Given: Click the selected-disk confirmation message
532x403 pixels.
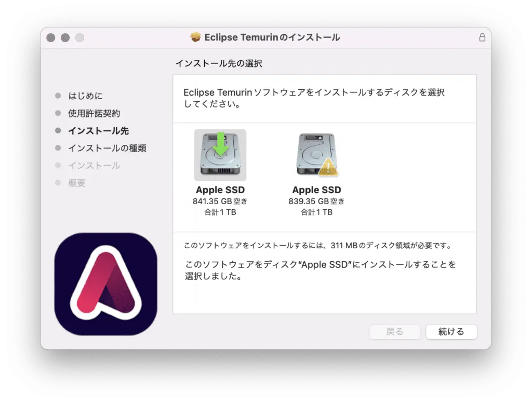Looking at the screenshot, I should coord(320,270).
